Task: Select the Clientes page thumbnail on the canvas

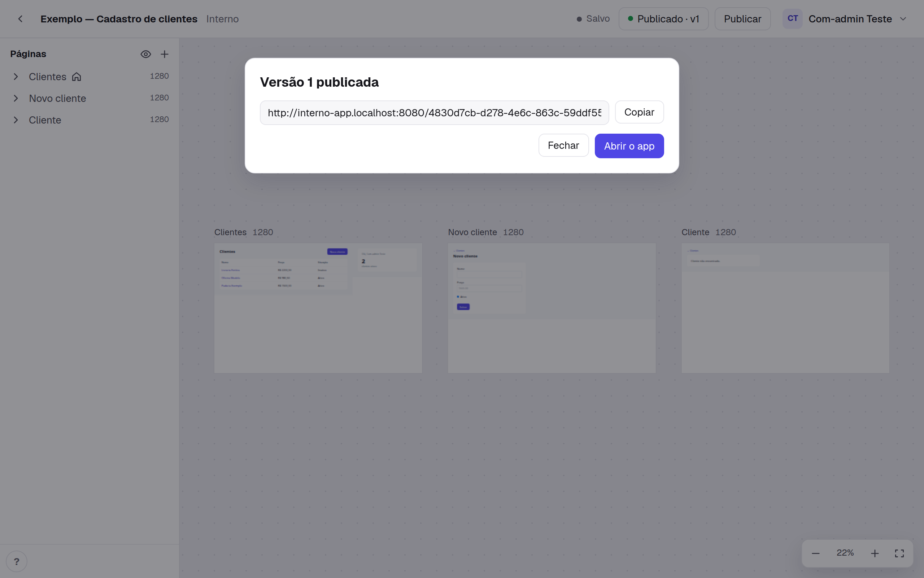Action: coord(318,308)
